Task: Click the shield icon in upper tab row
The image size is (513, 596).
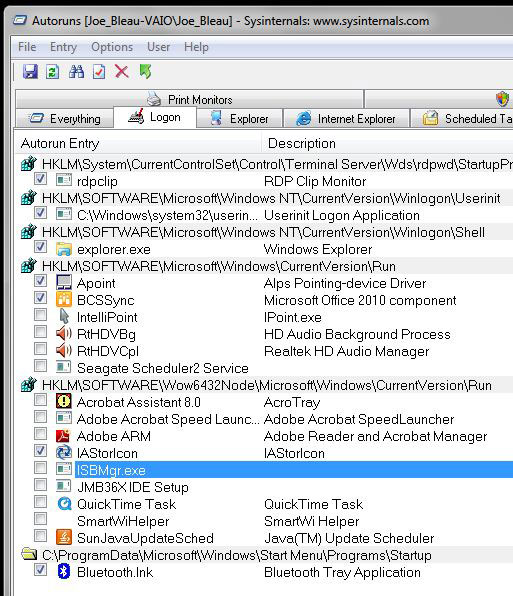Action: (x=502, y=99)
